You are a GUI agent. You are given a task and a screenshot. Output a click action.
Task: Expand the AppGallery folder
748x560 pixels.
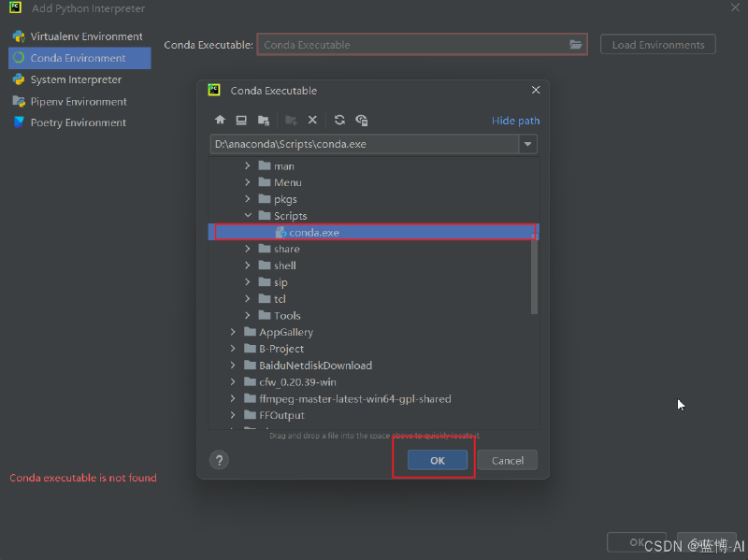tap(233, 332)
